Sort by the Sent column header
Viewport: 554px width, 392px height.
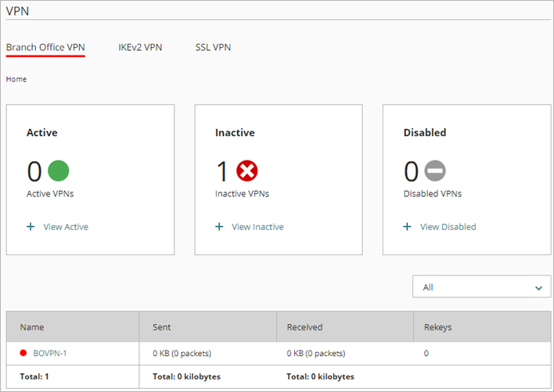click(162, 327)
